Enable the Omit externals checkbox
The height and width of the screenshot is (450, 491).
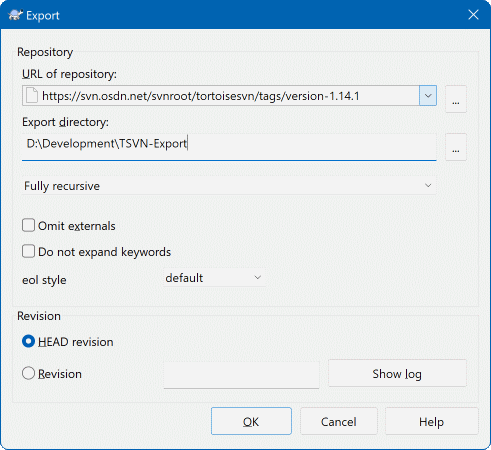[x=28, y=225]
